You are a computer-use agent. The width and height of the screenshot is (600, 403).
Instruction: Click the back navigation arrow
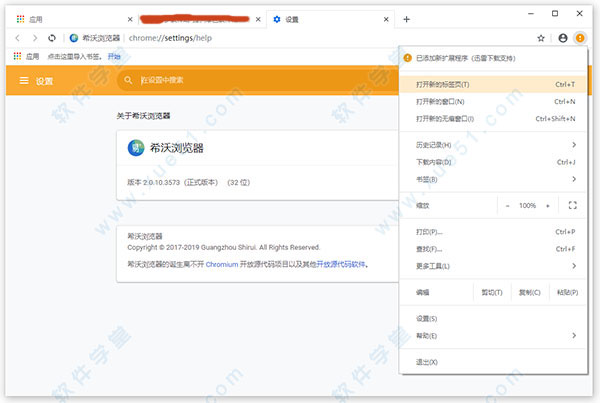[x=17, y=38]
